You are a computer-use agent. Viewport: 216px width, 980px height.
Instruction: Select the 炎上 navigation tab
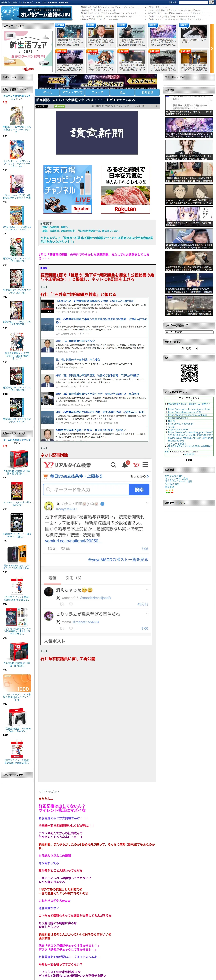[122, 92]
